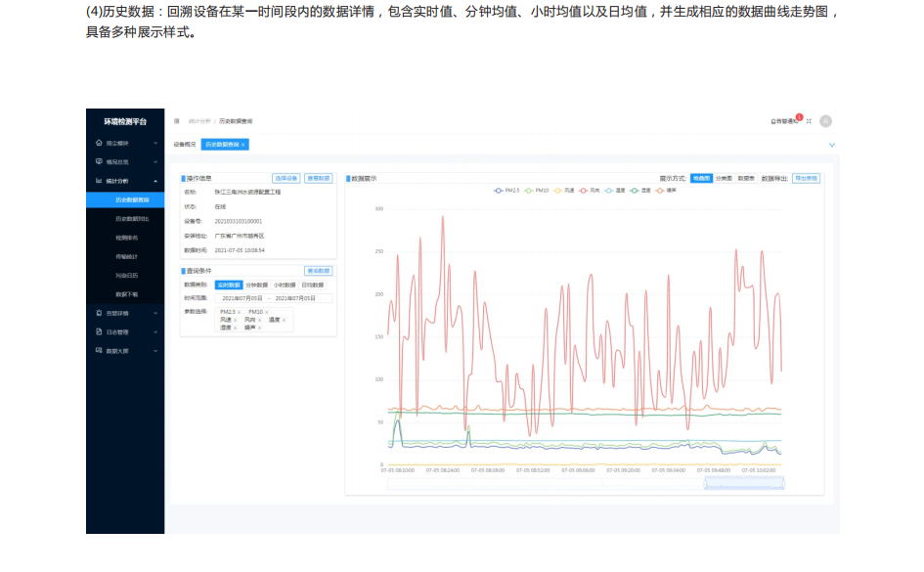This screenshot has width=924, height=572.
Task: Select 实时数据 data type
Action: pyautogui.click(x=229, y=285)
